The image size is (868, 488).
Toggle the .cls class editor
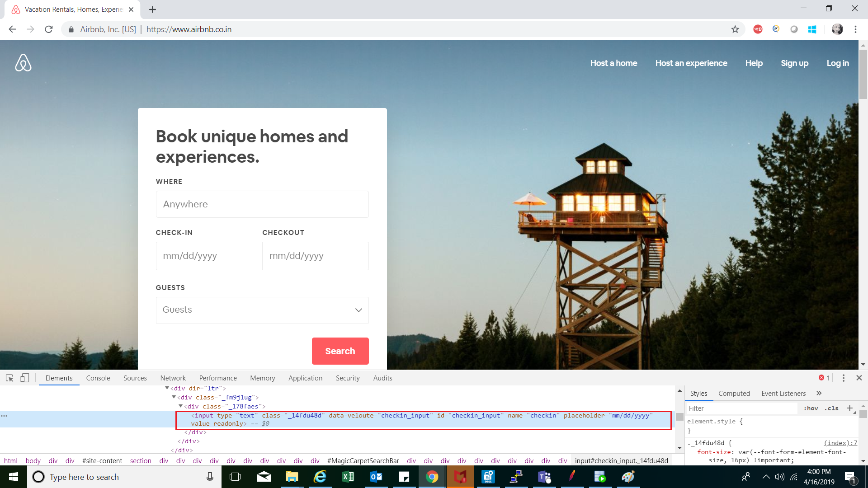click(x=831, y=408)
